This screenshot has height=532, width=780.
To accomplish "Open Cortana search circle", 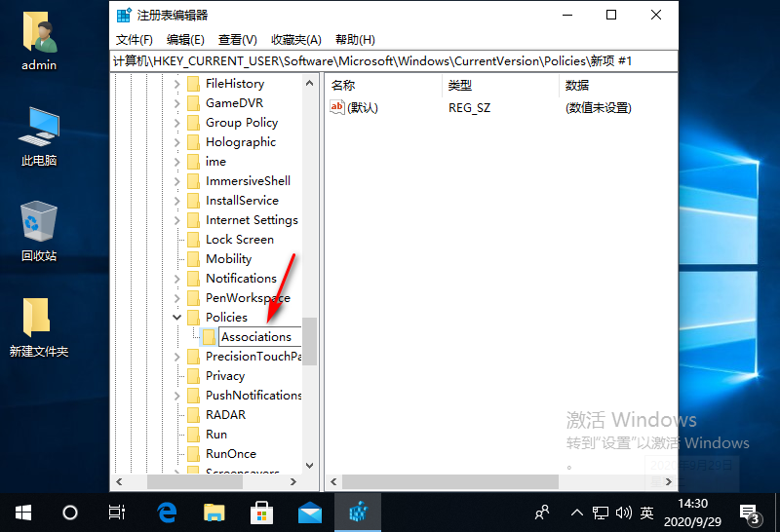I will 70,513.
